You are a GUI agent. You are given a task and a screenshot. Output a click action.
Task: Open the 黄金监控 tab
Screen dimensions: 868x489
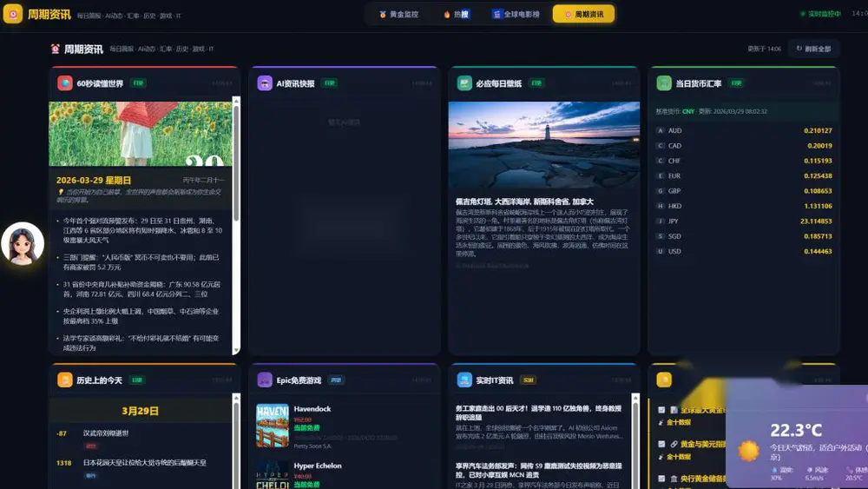(x=398, y=15)
